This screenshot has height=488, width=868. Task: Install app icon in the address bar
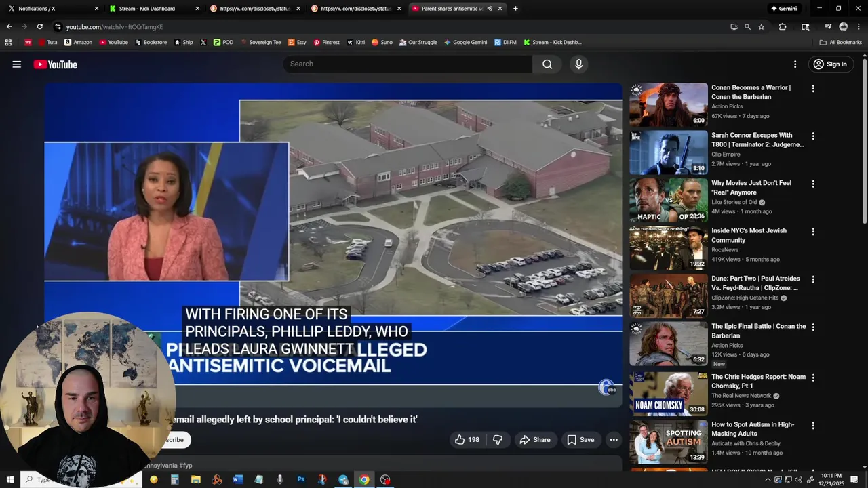click(x=734, y=26)
